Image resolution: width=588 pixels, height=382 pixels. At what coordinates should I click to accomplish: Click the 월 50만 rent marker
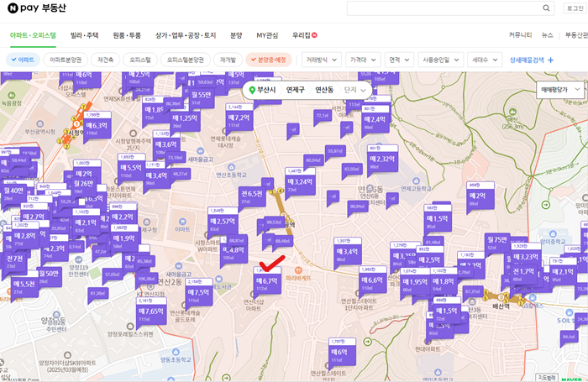(49, 274)
